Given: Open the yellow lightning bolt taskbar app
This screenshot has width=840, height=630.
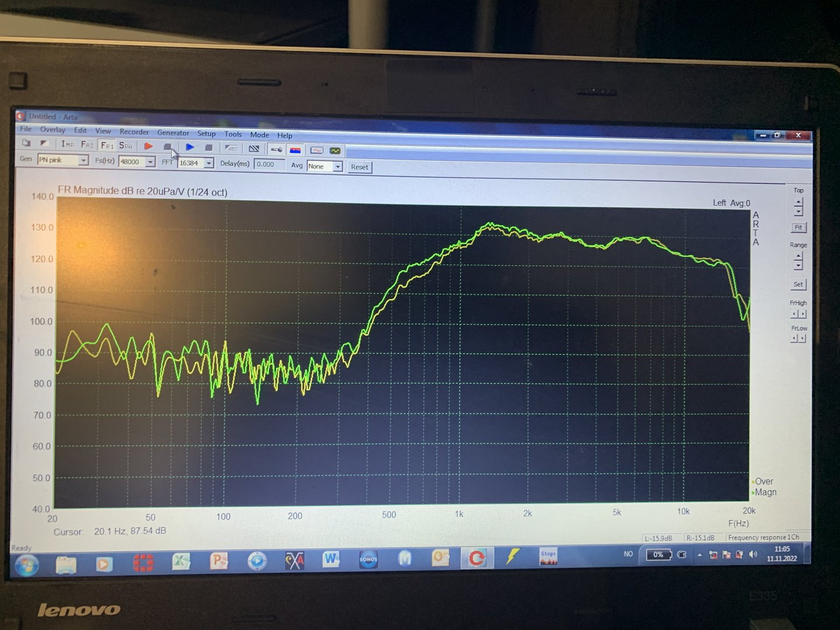Looking at the screenshot, I should pyautogui.click(x=513, y=557).
